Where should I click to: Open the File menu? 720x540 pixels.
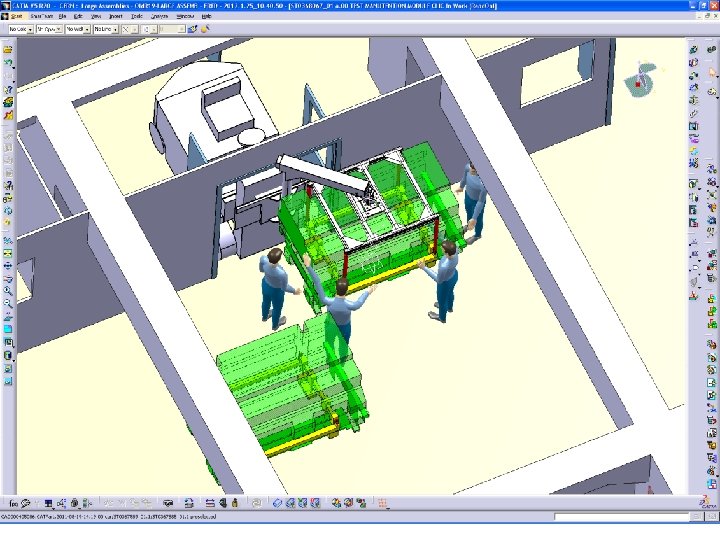point(62,16)
